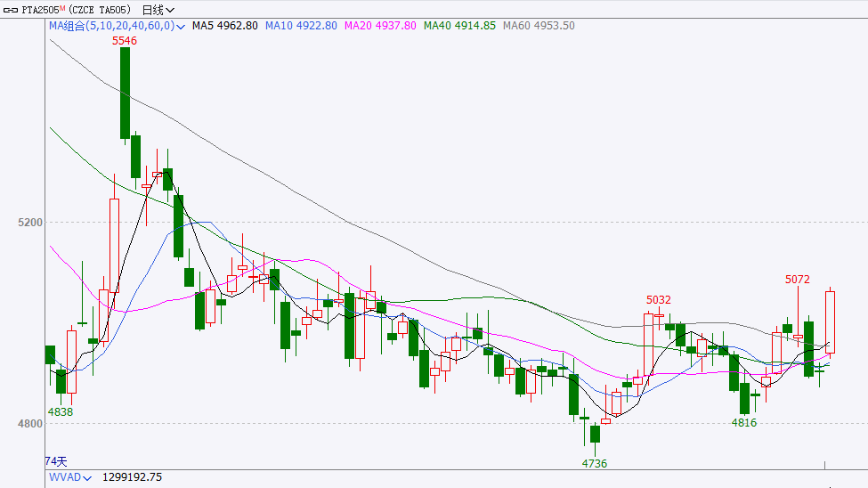
Task: Select the blue MA10 4922.80 legend
Action: [x=302, y=26]
